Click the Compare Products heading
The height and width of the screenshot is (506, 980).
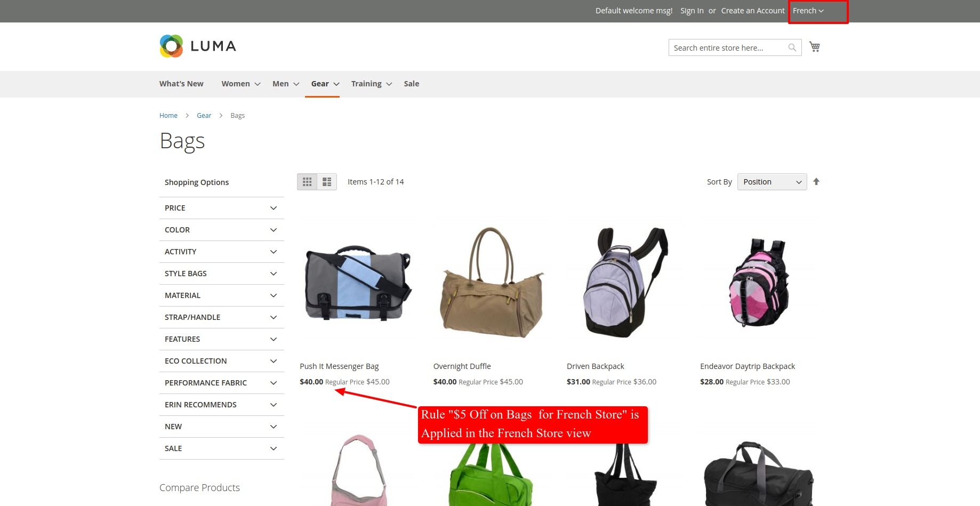click(x=199, y=488)
